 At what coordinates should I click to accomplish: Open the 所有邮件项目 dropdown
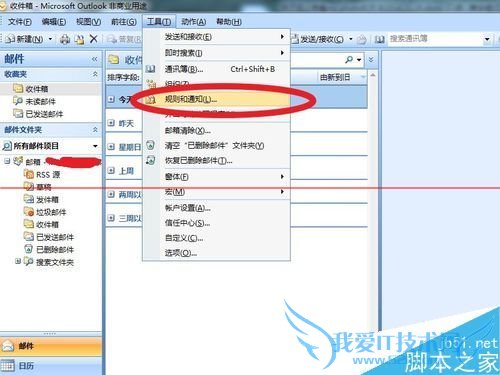[x=95, y=146]
